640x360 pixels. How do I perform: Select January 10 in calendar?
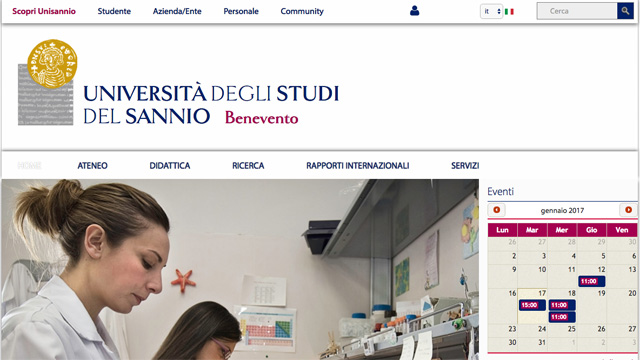coord(542,269)
